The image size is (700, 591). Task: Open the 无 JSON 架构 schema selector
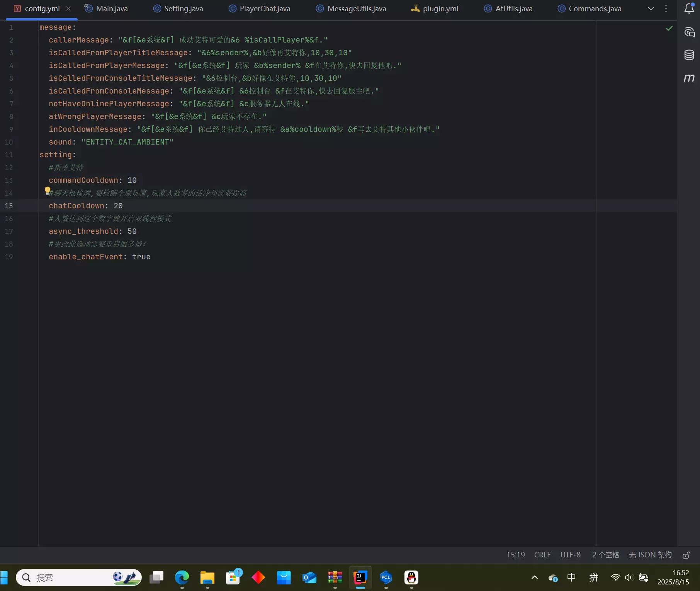pyautogui.click(x=650, y=555)
